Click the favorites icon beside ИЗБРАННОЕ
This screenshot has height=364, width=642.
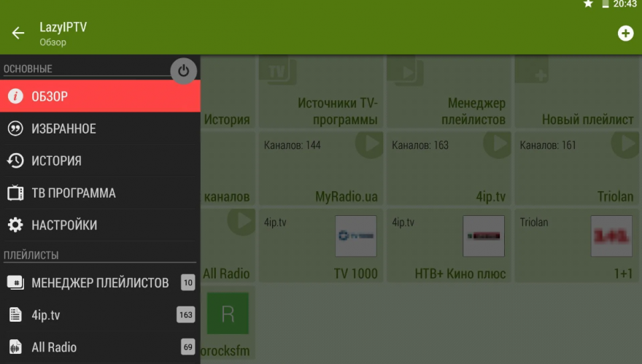click(x=15, y=128)
